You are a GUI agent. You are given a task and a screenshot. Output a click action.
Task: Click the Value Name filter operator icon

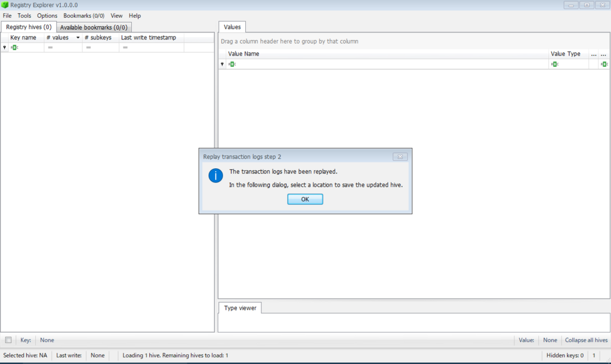(x=232, y=64)
